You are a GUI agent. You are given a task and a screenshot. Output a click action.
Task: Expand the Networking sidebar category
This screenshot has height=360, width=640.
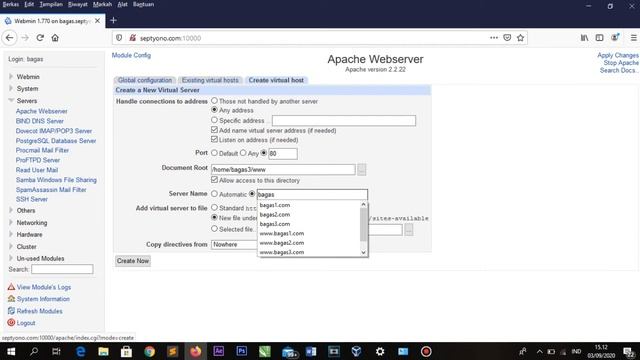11,222
